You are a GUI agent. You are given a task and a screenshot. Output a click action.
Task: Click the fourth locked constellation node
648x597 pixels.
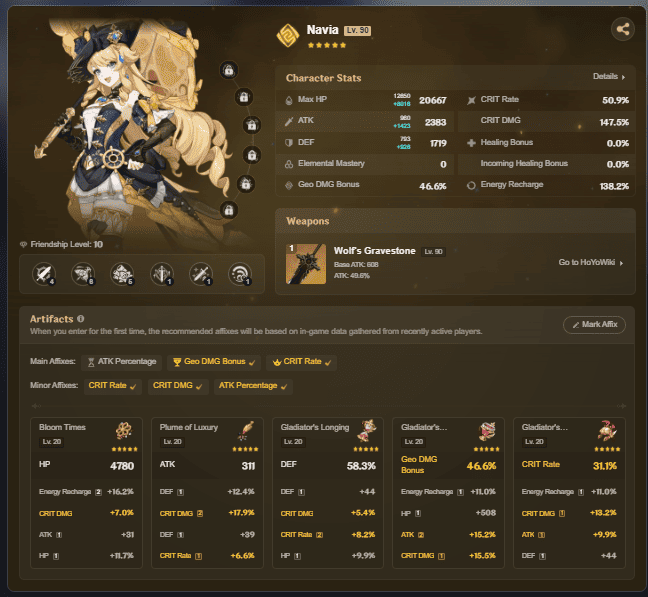[x=252, y=155]
